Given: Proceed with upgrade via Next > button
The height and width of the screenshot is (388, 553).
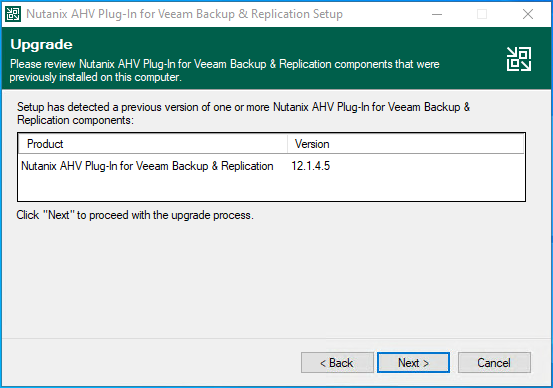Looking at the screenshot, I should [x=413, y=363].
